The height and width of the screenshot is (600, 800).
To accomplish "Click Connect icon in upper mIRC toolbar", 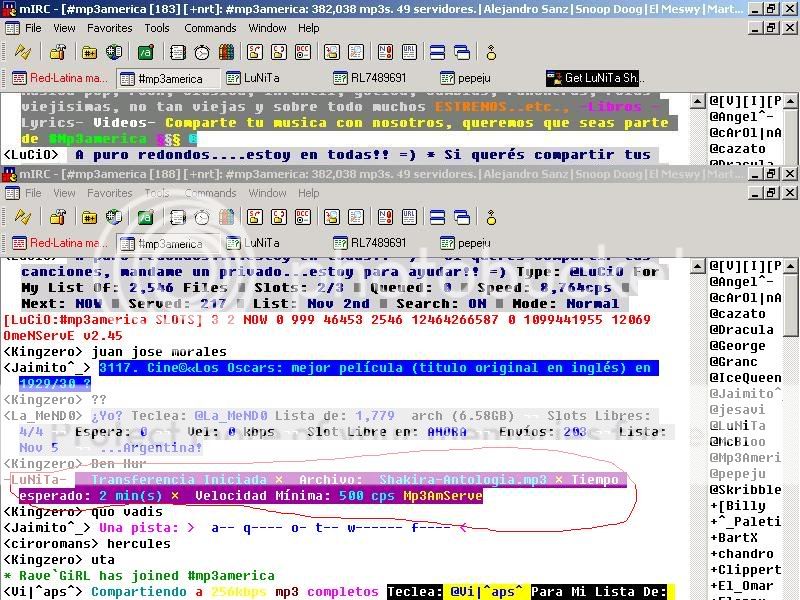I will point(22,52).
